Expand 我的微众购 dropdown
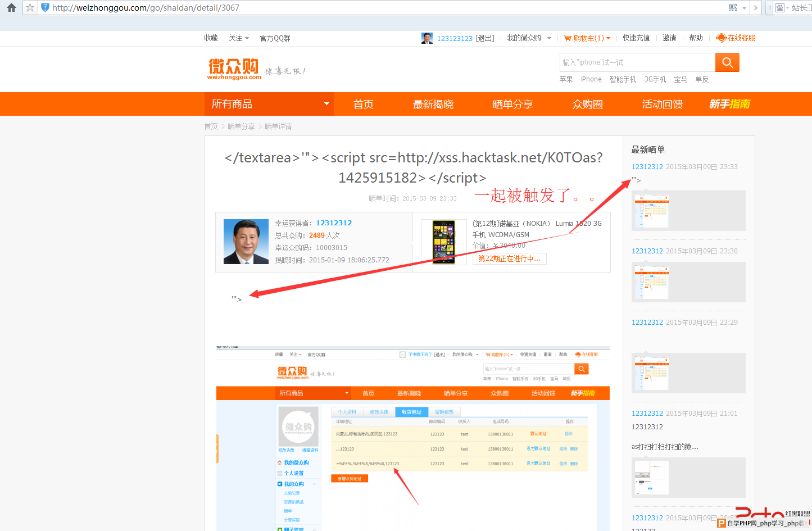The image size is (812, 531). pyautogui.click(x=529, y=38)
